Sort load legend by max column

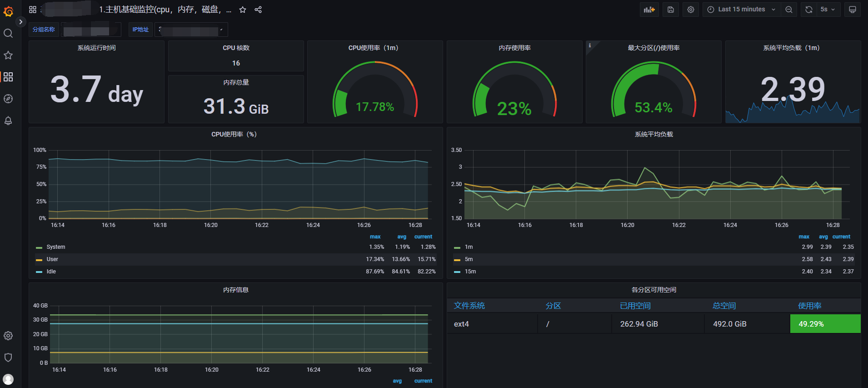[804, 237]
